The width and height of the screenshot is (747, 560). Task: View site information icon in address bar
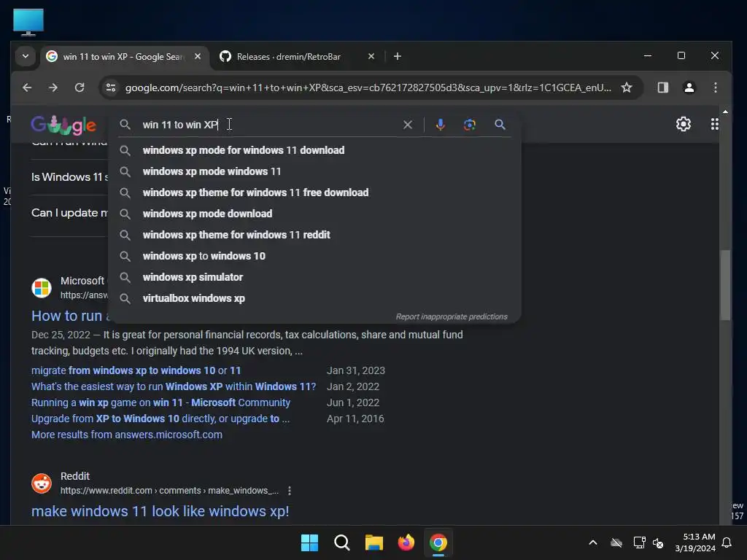pyautogui.click(x=111, y=87)
